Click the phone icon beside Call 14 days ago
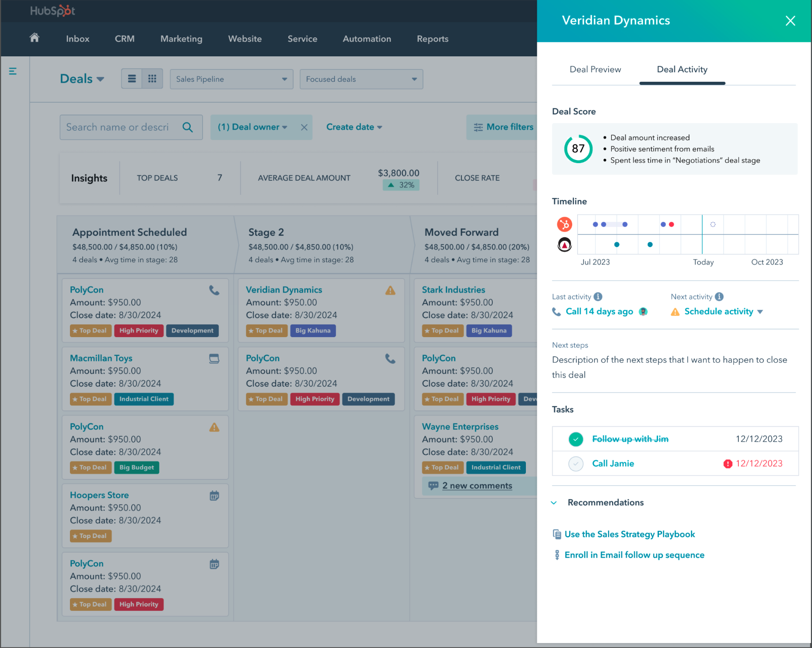The height and width of the screenshot is (648, 812). pos(556,312)
